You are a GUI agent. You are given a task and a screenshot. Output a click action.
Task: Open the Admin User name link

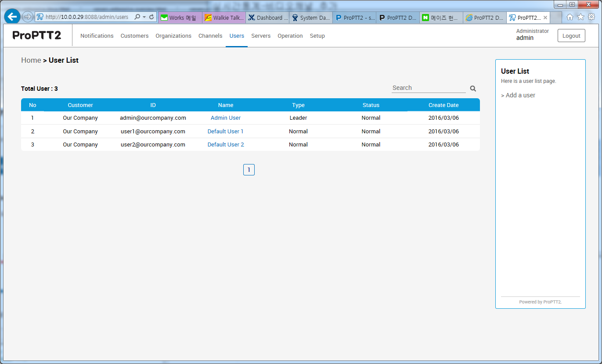(x=226, y=118)
